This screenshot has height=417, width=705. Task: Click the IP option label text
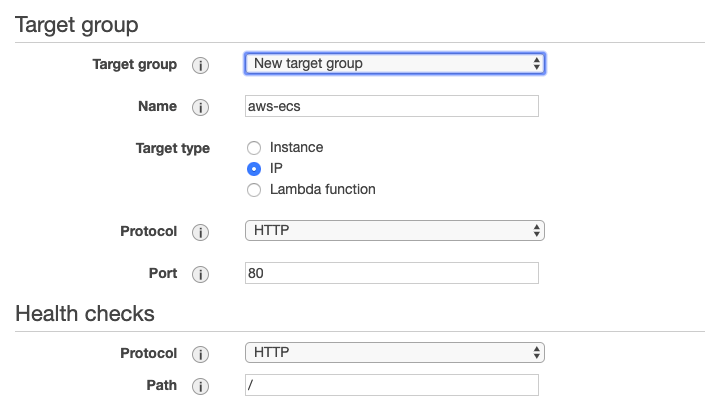(276, 168)
